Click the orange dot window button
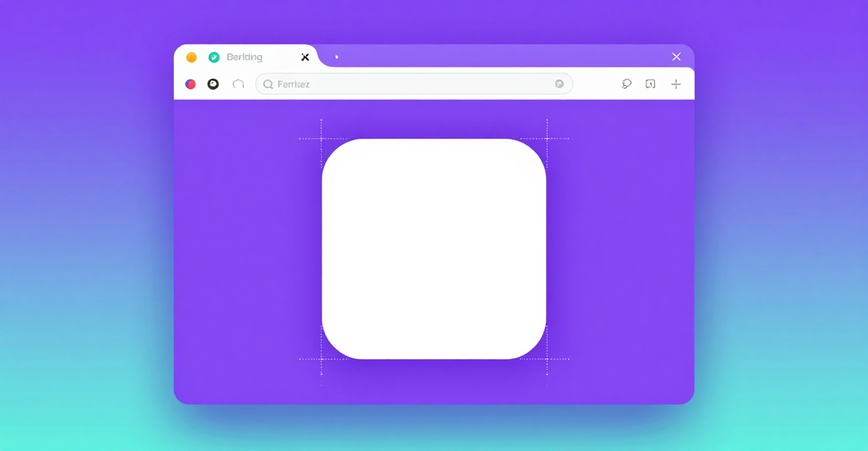This screenshot has width=868, height=451. coord(192,57)
